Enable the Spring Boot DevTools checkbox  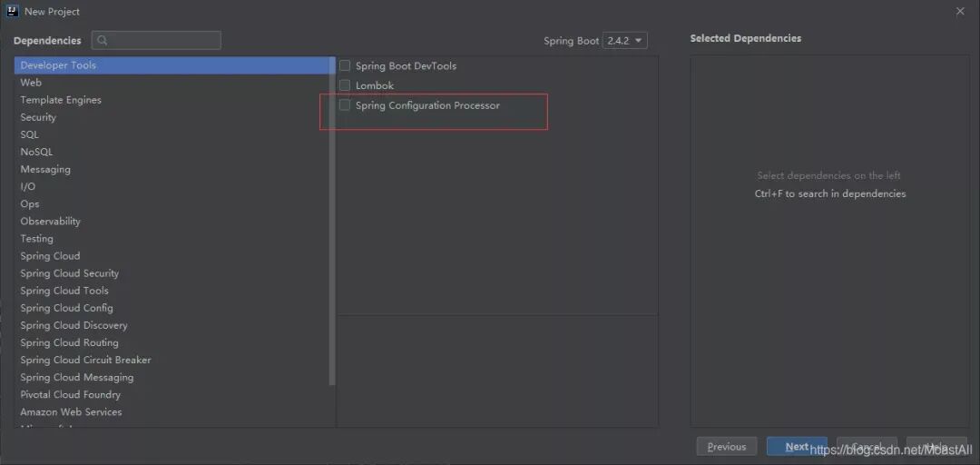(x=345, y=65)
